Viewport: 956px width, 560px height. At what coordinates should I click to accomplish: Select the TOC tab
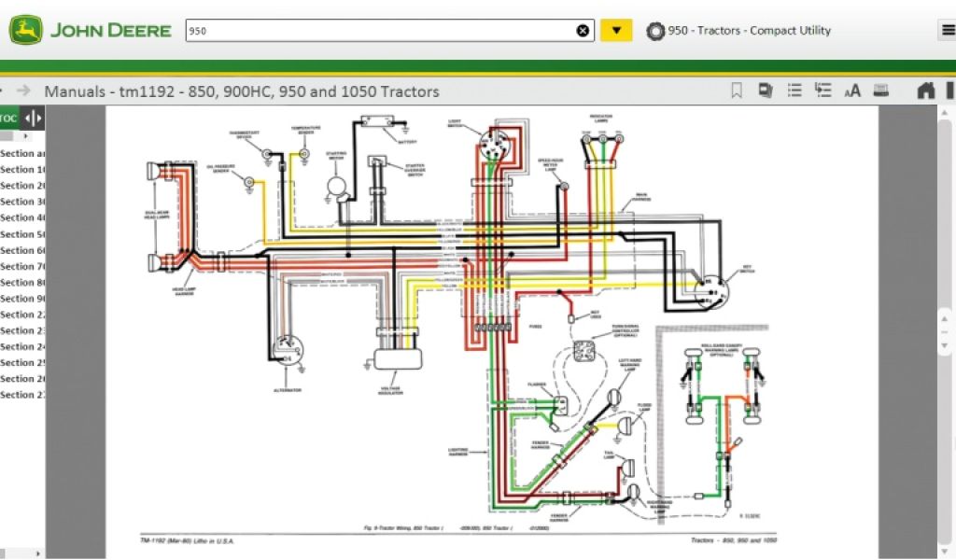pos(8,119)
